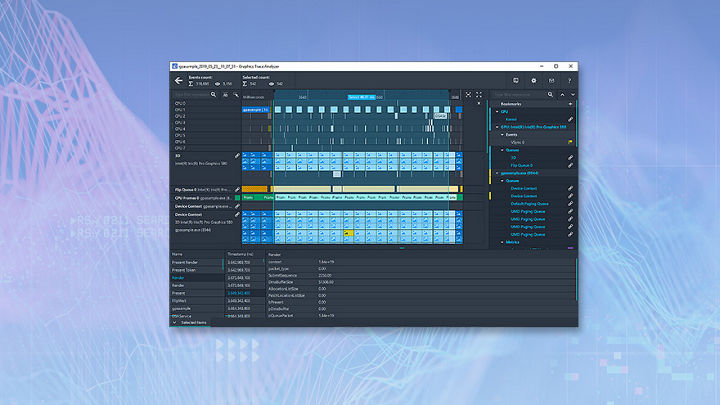Click the sigma icon under Selected count
Screen dimensions: 720x405
click(x=245, y=84)
